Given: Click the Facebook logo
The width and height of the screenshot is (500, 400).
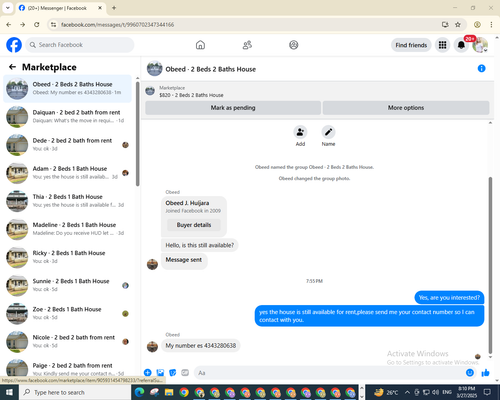Looking at the screenshot, I should [x=14, y=45].
